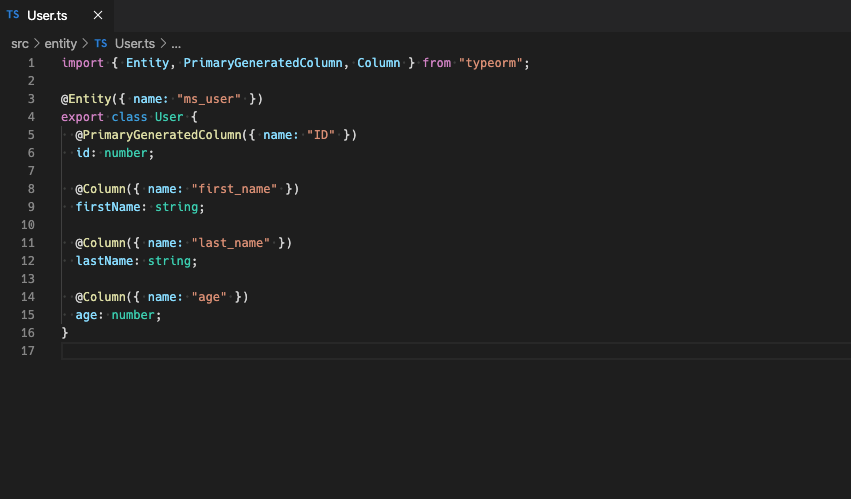The height and width of the screenshot is (499, 851).
Task: Click the "first_name" string literal
Action: pyautogui.click(x=234, y=189)
